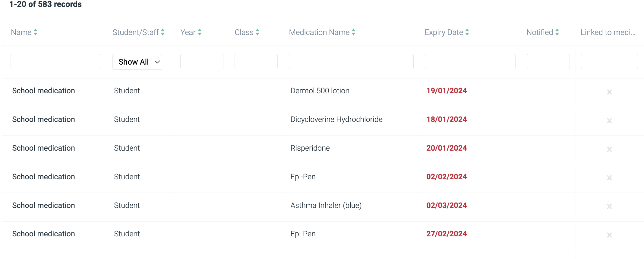
Task: Sort by Year column arrows
Action: point(200,32)
